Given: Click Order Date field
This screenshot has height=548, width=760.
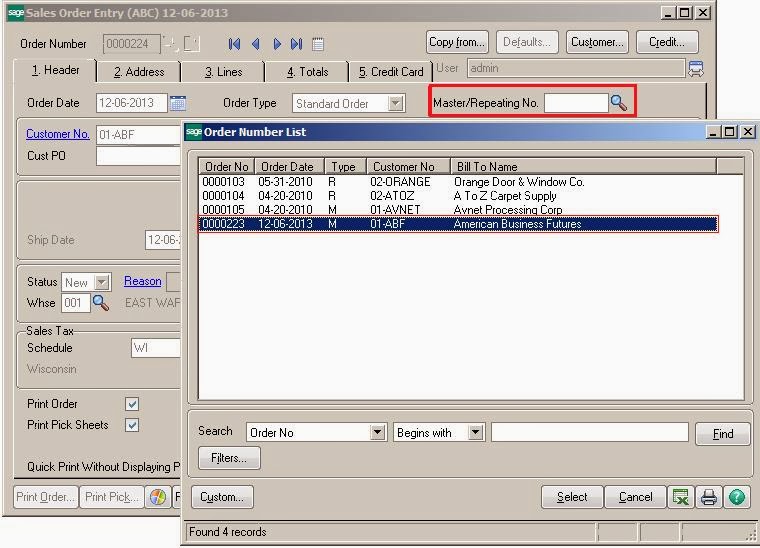Looking at the screenshot, I should coord(132,103).
